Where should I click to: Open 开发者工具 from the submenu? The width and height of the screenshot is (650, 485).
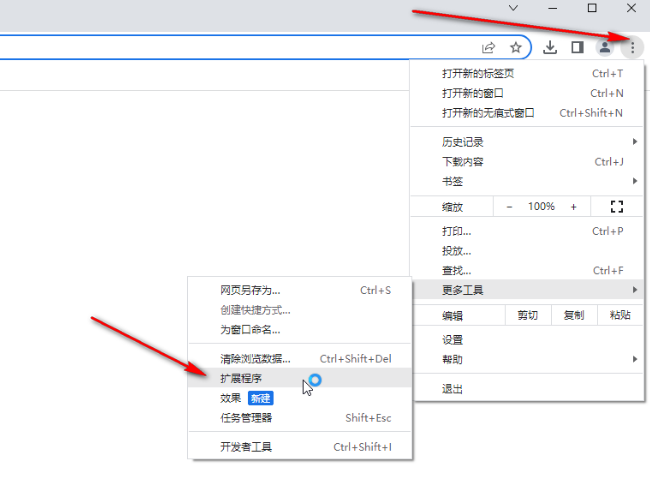coord(246,447)
